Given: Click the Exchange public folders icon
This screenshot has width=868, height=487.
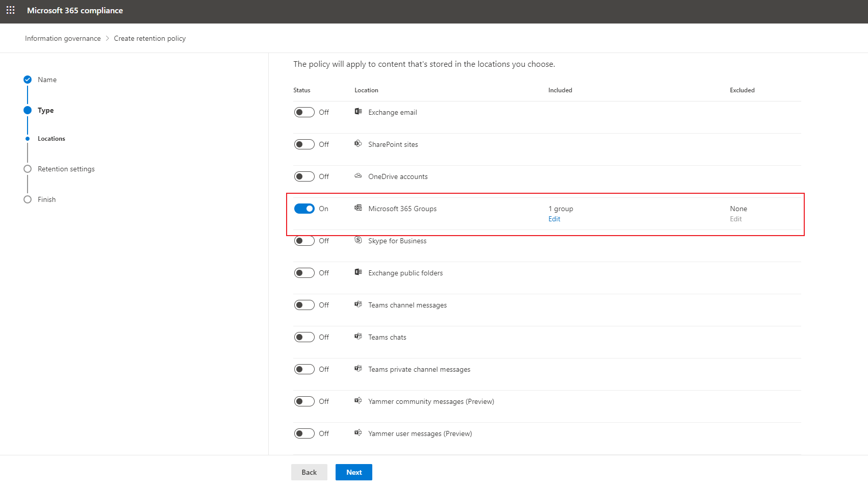Looking at the screenshot, I should pyautogui.click(x=359, y=272).
